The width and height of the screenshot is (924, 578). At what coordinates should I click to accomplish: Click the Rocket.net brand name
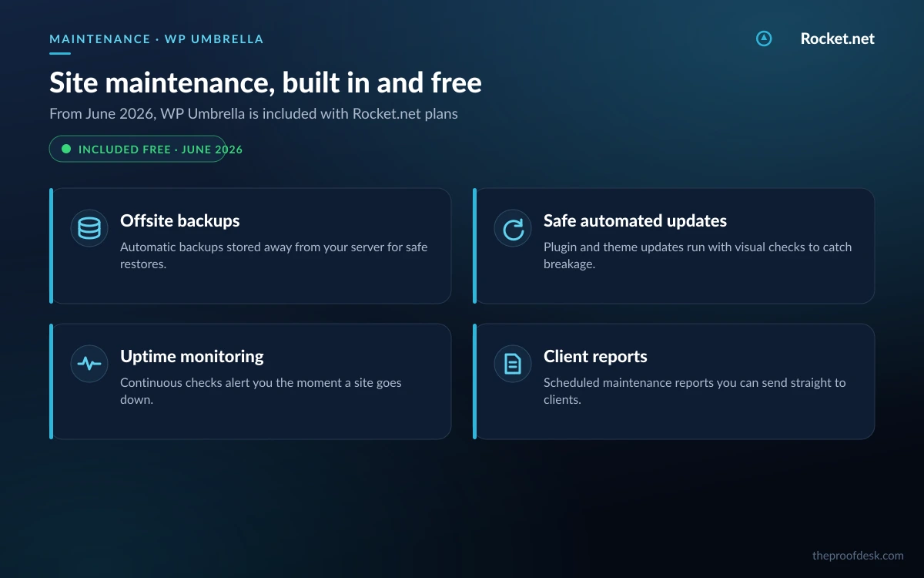click(838, 39)
